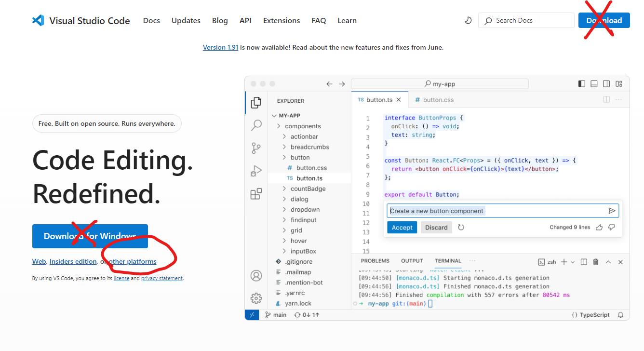Focus the Search Docs field
This screenshot has width=644, height=351.
coord(526,20)
